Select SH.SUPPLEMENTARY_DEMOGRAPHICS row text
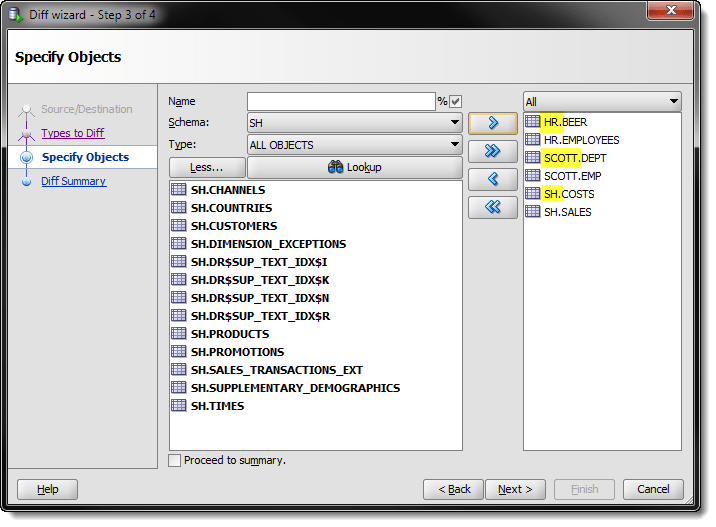716x527 pixels. [x=295, y=388]
